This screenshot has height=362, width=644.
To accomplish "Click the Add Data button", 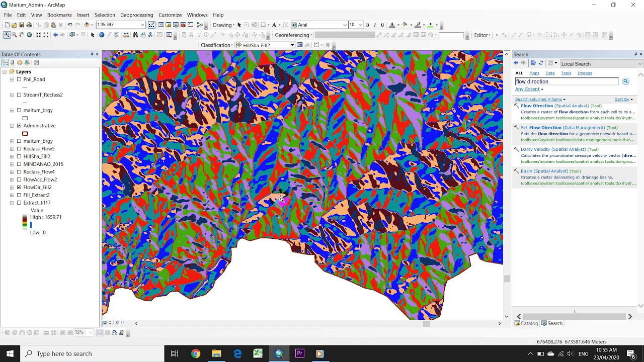I will pos(87,25).
